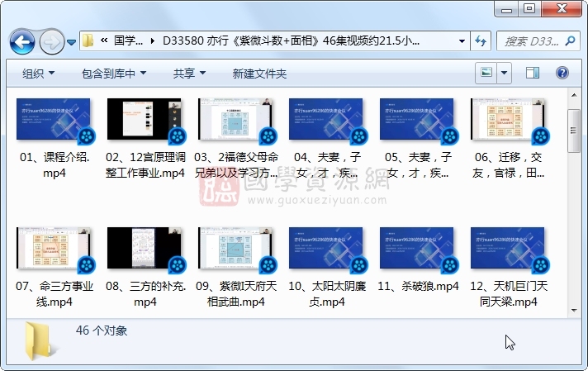The width and height of the screenshot is (588, 371).
Task: Click 新建文件夹 button
Action: click(x=259, y=74)
